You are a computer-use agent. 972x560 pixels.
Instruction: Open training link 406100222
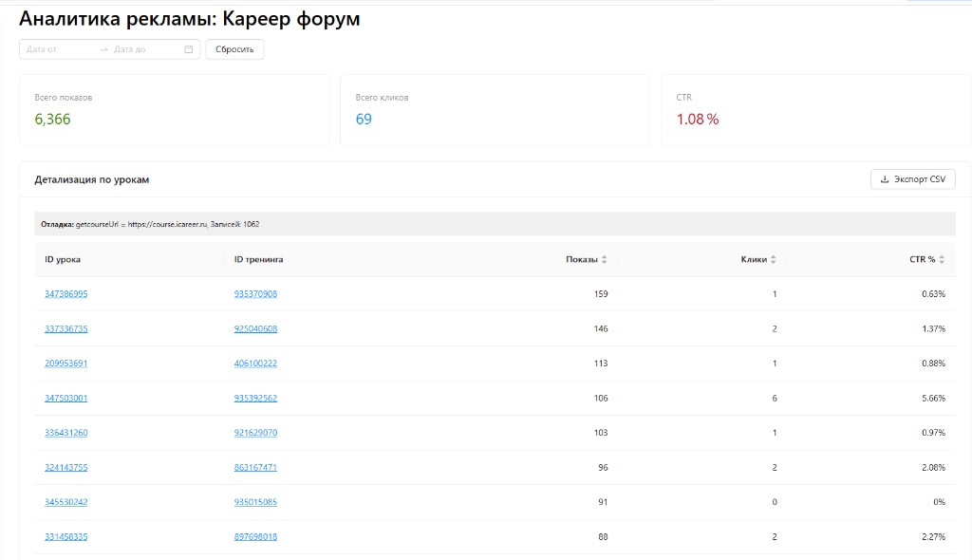pyautogui.click(x=255, y=364)
